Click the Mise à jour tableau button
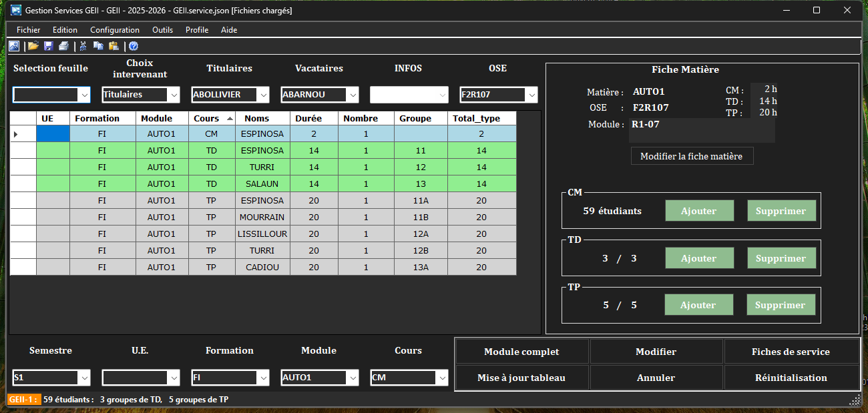The width and height of the screenshot is (868, 413). 522,378
